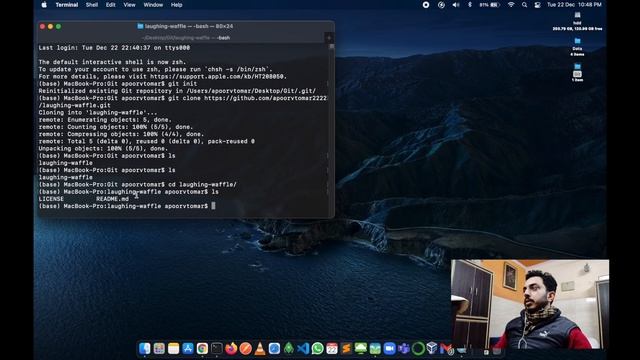Open the volume control in menu bar

point(456,5)
